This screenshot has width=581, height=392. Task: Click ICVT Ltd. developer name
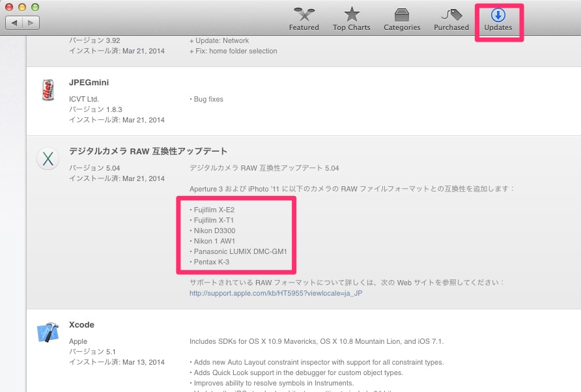[x=84, y=99]
